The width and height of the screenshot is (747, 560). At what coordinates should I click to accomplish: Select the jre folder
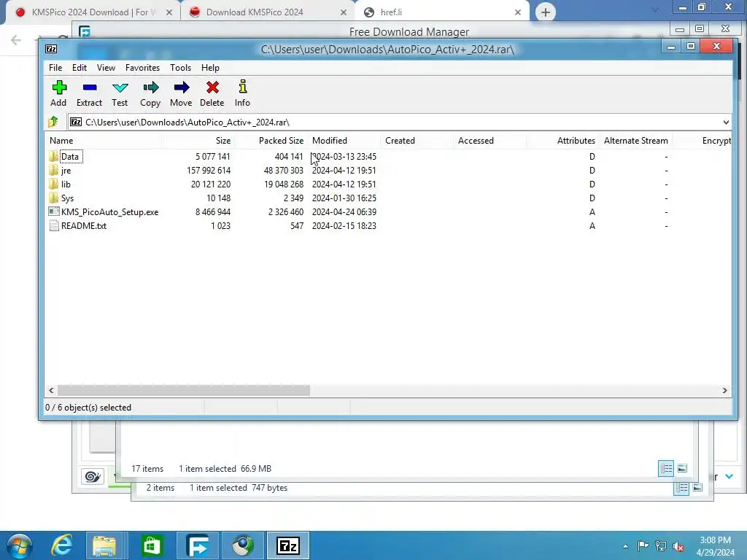tap(66, 171)
